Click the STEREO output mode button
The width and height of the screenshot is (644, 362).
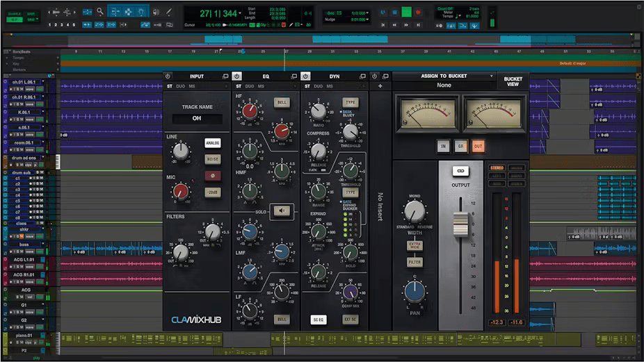(x=497, y=168)
